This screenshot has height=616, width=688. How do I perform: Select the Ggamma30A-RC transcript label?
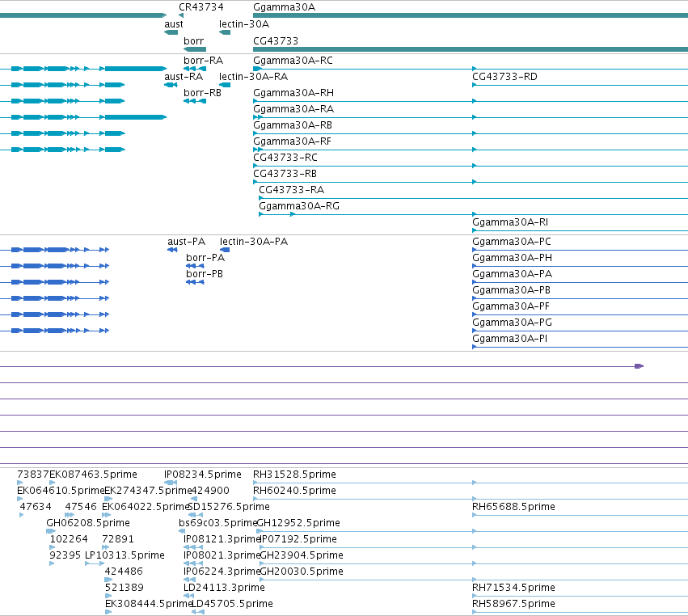point(293,61)
